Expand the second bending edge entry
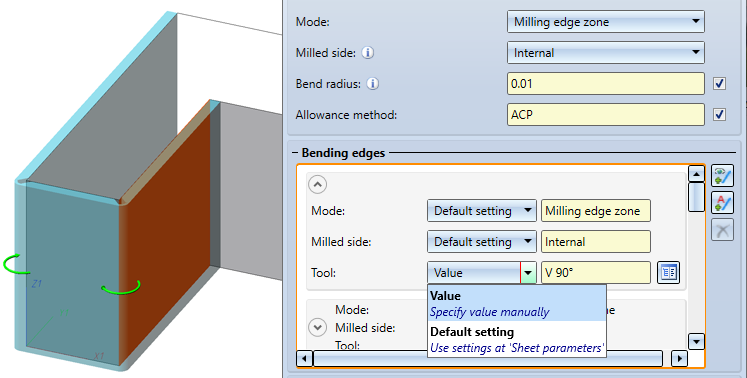This screenshot has width=747, height=378. coord(317,327)
